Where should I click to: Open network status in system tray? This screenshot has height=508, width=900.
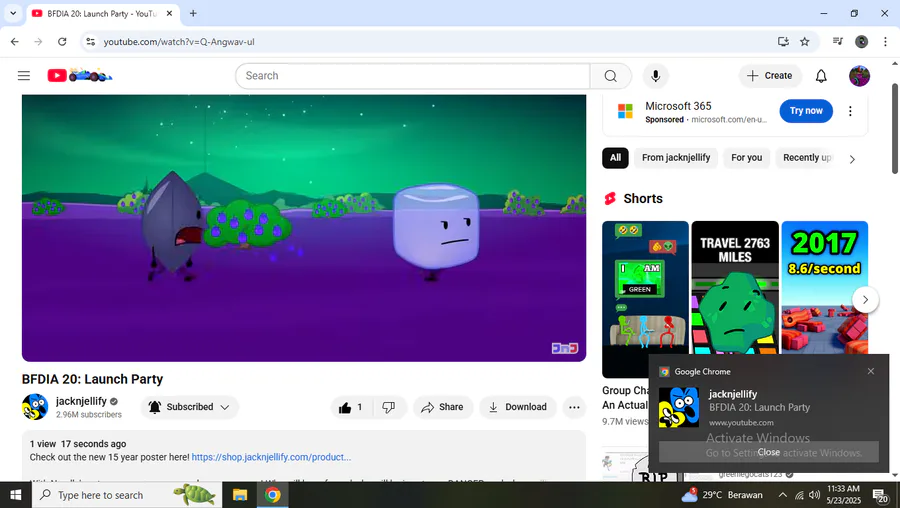pyautogui.click(x=799, y=495)
